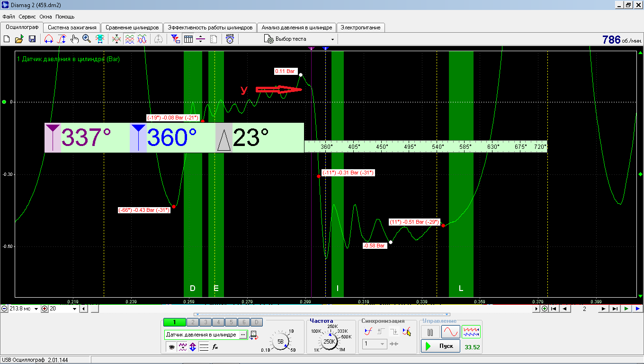Click the blue vertical arrows channel icon
644x364 pixels.
click(x=193, y=347)
